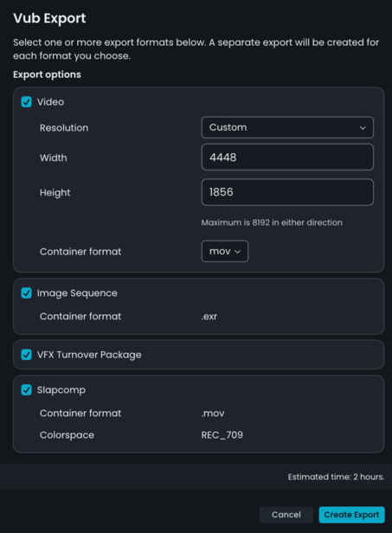Click the Create Export button
The width and height of the screenshot is (392, 533).
(351, 515)
